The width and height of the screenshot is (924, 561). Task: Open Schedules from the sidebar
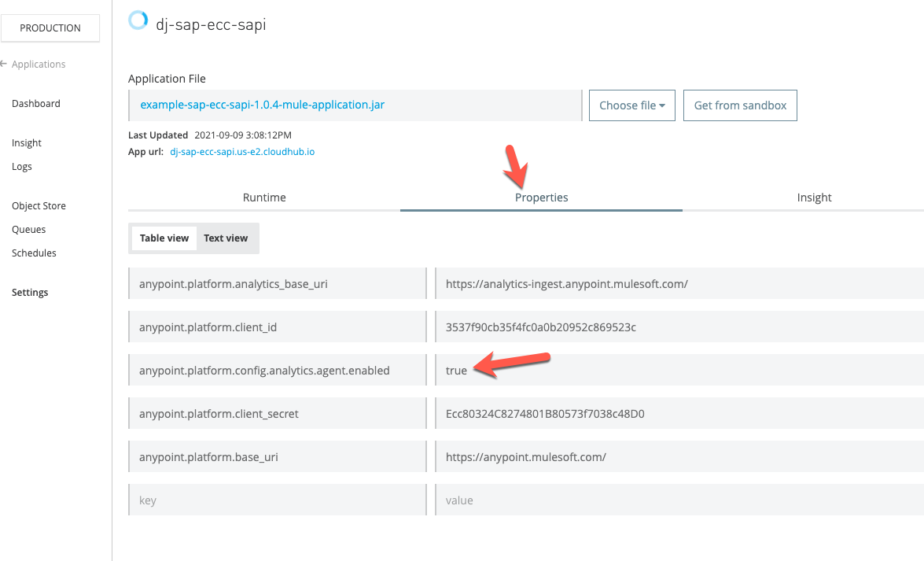[34, 253]
